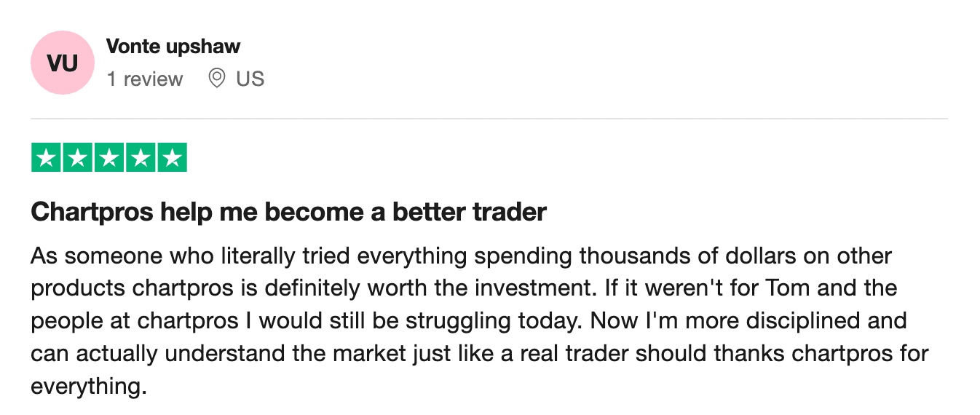Click the word "trader" in the review title
The height and width of the screenshot is (415, 980).
[510, 212]
